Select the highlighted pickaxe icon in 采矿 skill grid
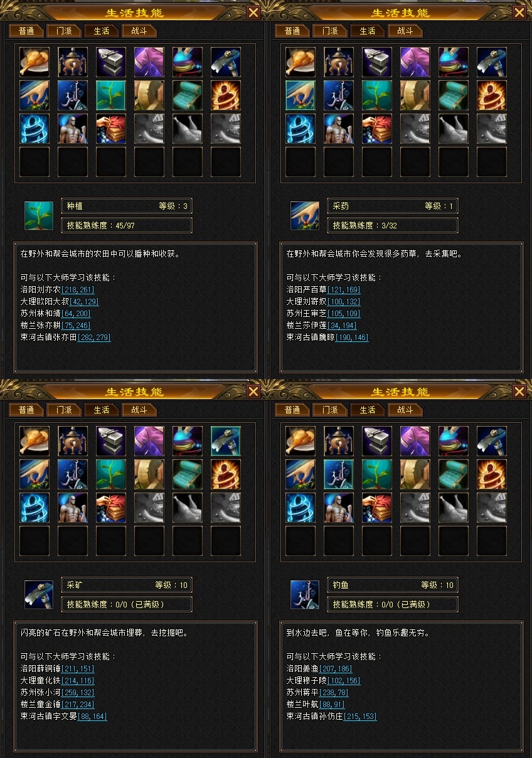This screenshot has width=532, height=758. point(226,441)
